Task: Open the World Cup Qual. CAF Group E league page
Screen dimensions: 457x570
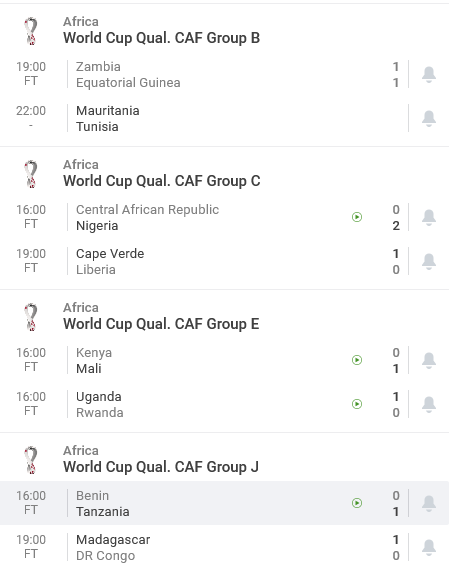Action: click(x=161, y=324)
